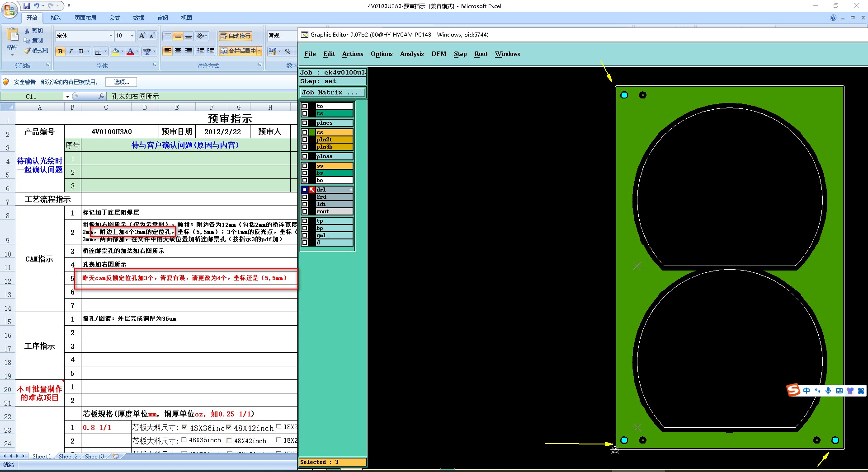This screenshot has width=868, height=472.
Task: Toggle visibility checkbox for layer to
Action: pos(305,106)
